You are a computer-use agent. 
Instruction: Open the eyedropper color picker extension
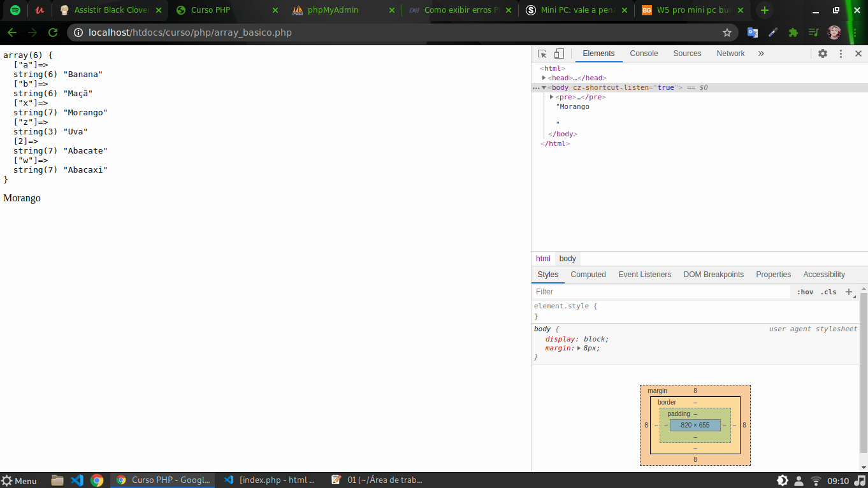(x=773, y=32)
